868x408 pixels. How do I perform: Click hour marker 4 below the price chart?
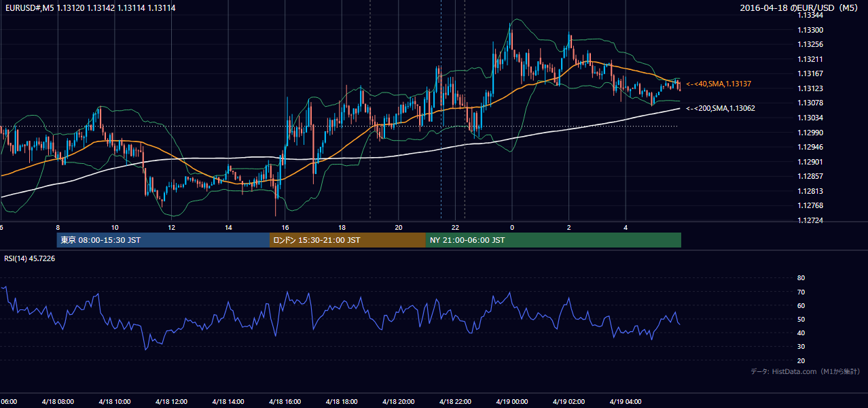[626, 227]
